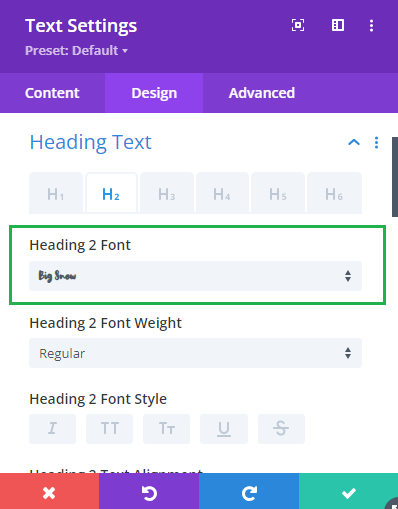Discard changes with the red X button
Screen dimensions: 398x509
point(49,491)
